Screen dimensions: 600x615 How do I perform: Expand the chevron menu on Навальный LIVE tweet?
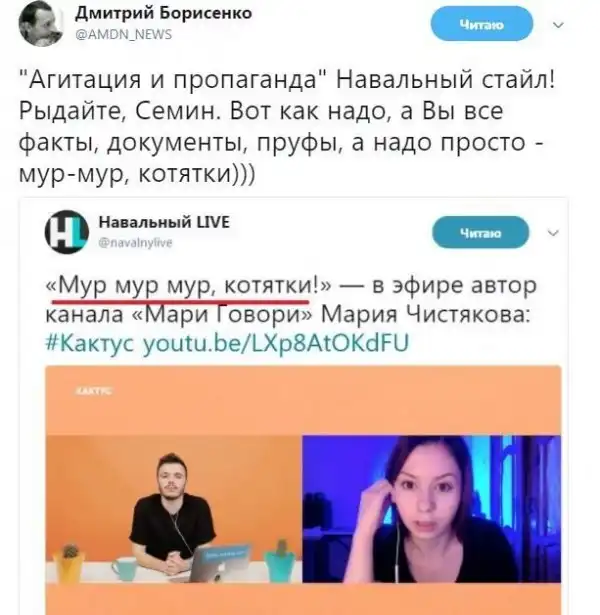coord(553,233)
